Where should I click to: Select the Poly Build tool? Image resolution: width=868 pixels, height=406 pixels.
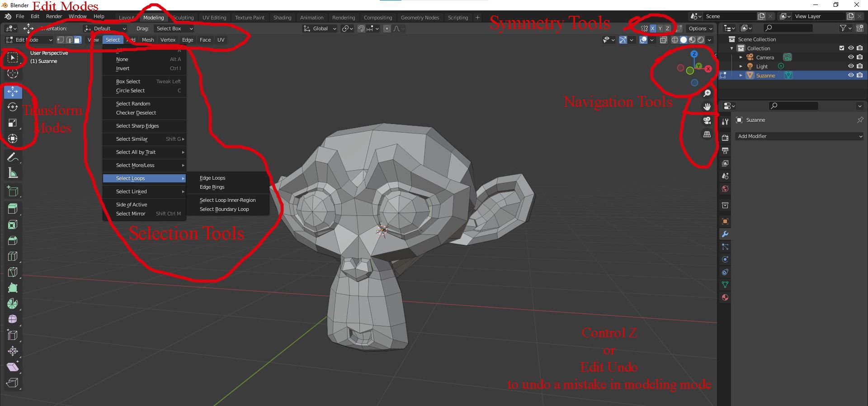[13, 288]
